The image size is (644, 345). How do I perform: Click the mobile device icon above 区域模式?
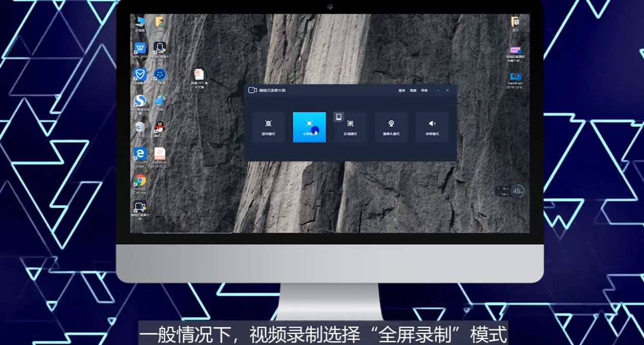click(x=339, y=116)
